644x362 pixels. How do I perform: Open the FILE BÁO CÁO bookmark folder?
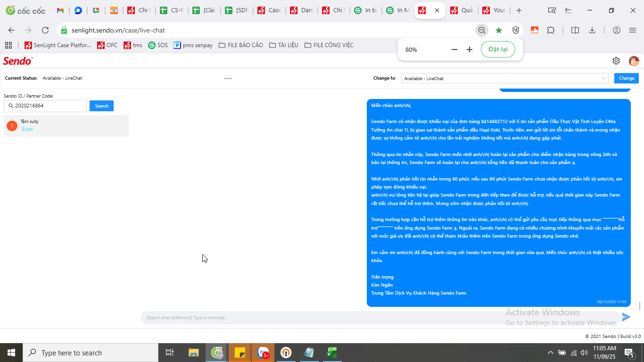[241, 45]
